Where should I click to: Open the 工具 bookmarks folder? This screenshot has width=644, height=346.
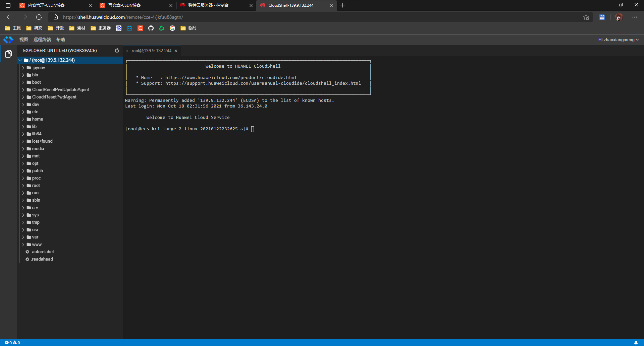(x=13, y=28)
